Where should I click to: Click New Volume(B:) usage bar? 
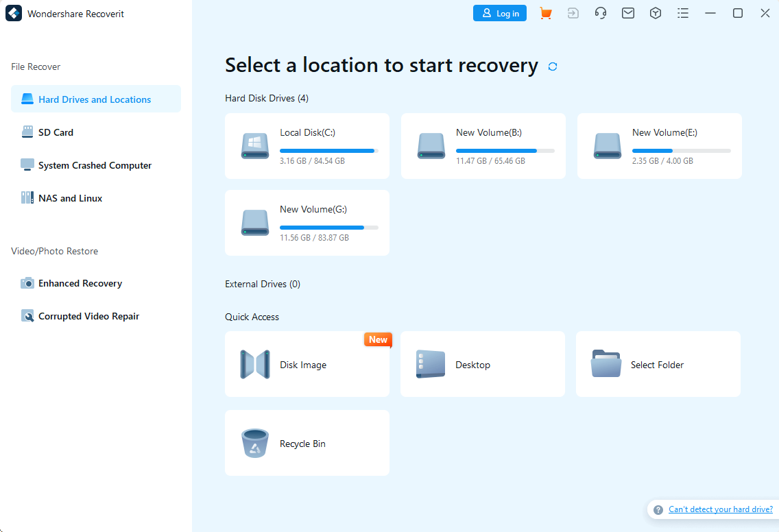[x=505, y=151]
